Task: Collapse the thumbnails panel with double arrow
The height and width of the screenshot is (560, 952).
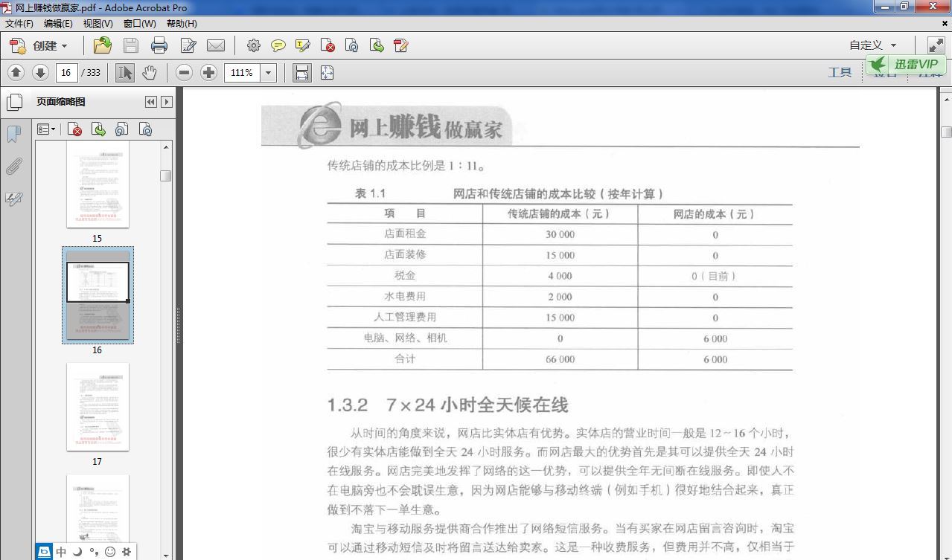Action: [x=151, y=102]
